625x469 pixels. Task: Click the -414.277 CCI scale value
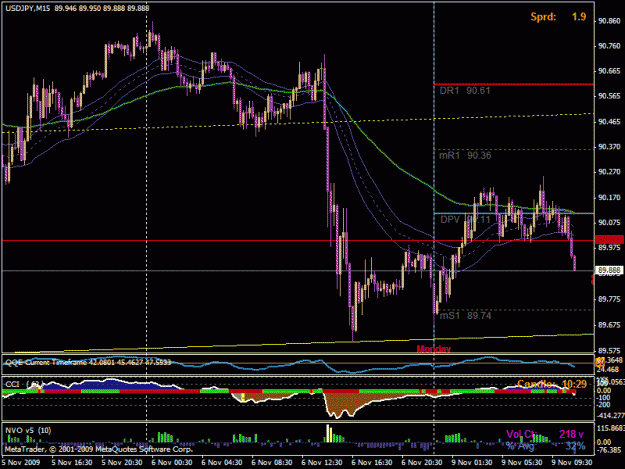pos(610,416)
